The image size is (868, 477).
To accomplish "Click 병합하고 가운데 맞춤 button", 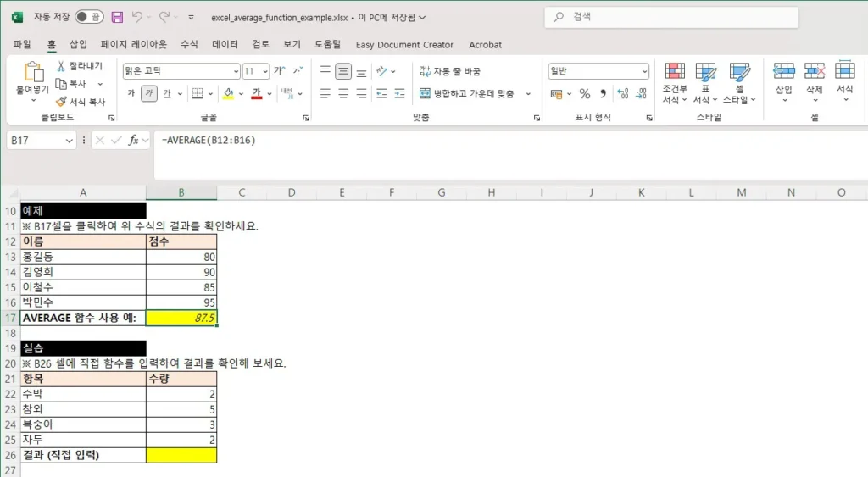I will coord(467,93).
